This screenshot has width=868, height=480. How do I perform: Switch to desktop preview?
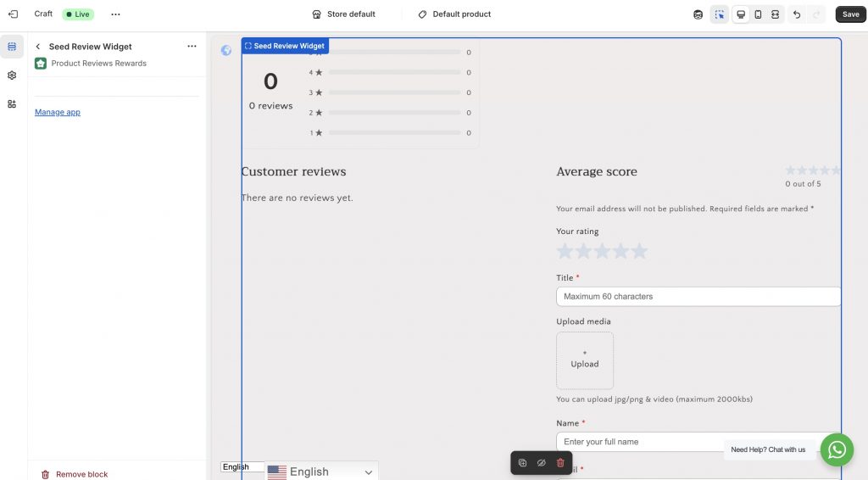tap(741, 14)
